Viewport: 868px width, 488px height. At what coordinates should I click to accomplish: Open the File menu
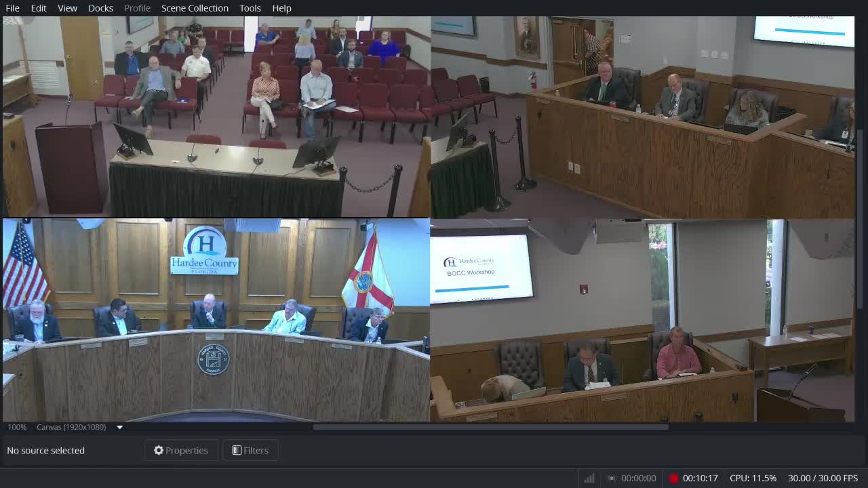(12, 8)
